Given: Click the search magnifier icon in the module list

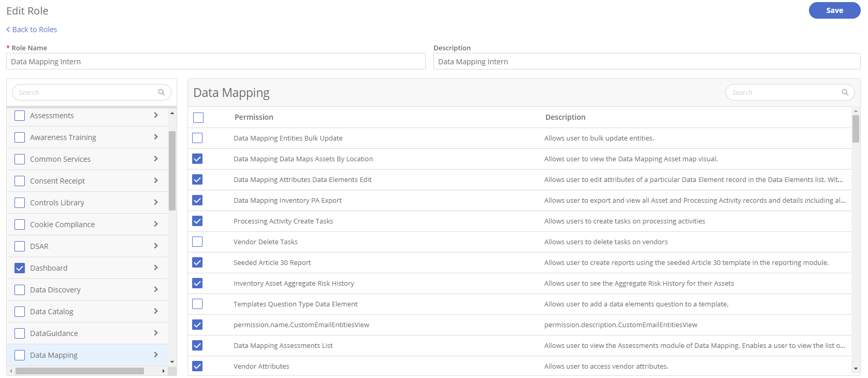Looking at the screenshot, I should (x=162, y=92).
